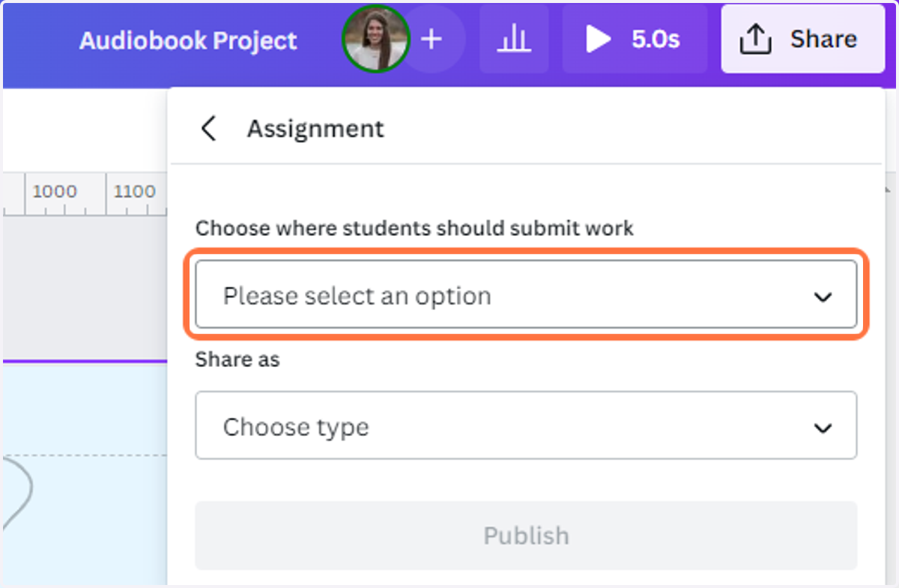899x588 pixels.
Task: Play the 5.0s presentation preview
Action: (x=634, y=39)
